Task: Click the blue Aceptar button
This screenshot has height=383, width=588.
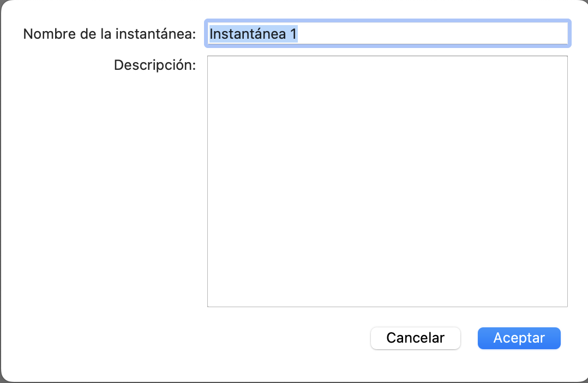Action: point(519,338)
